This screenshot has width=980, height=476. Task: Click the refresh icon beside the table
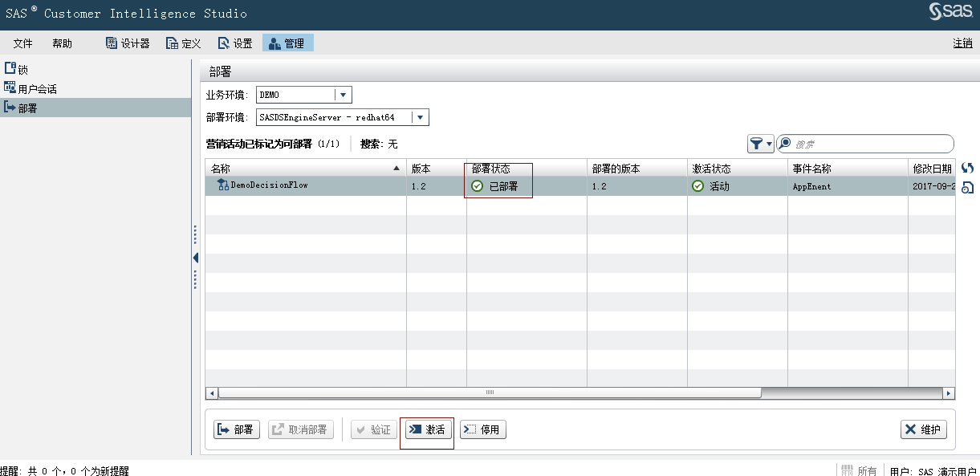coord(967,168)
